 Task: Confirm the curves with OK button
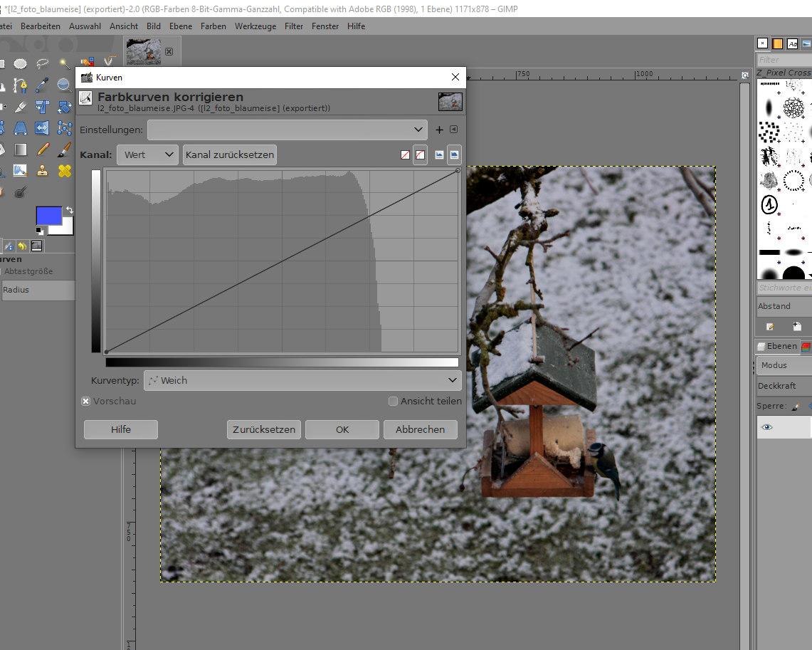[x=342, y=430]
